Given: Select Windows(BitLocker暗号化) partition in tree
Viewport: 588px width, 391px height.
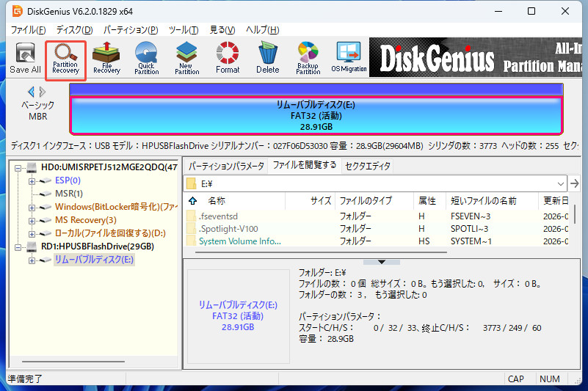Looking at the screenshot, I should pyautogui.click(x=116, y=207).
